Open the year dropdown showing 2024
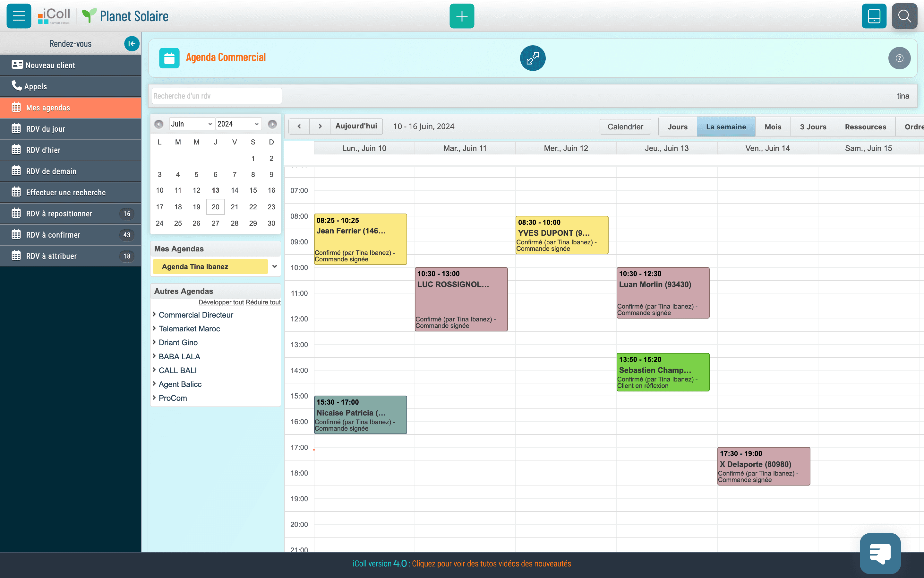Screen dimensions: 924x578 tap(239, 124)
